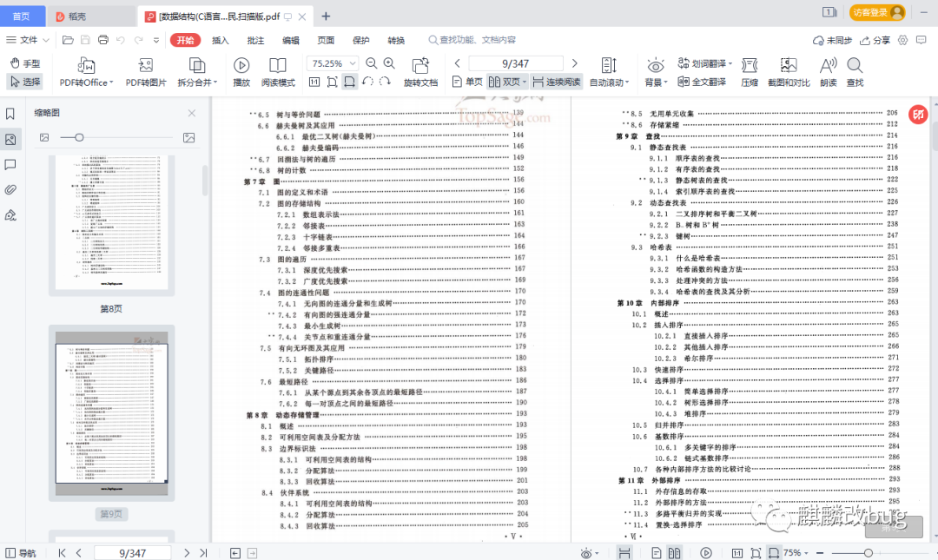Open the attachments sidebar panel

(x=10, y=189)
